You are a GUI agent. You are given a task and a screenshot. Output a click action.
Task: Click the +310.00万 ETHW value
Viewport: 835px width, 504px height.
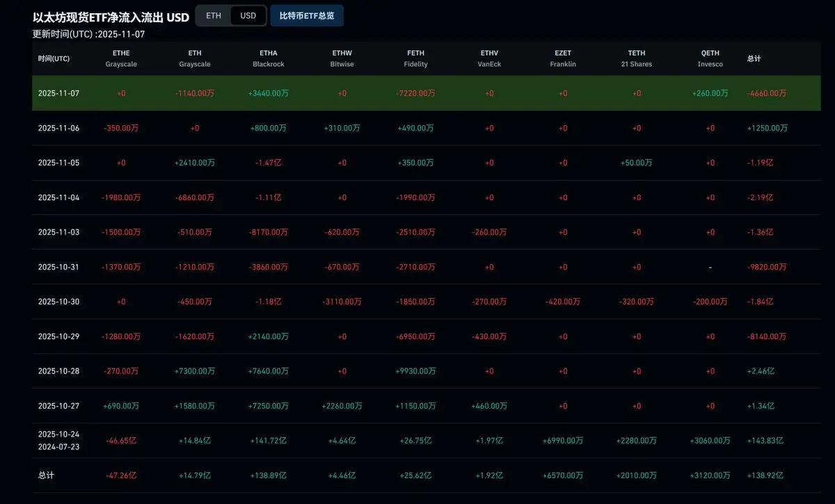pyautogui.click(x=342, y=128)
